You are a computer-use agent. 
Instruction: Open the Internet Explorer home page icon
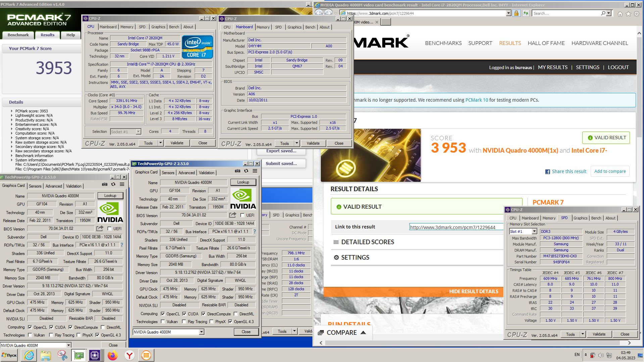[620, 14]
